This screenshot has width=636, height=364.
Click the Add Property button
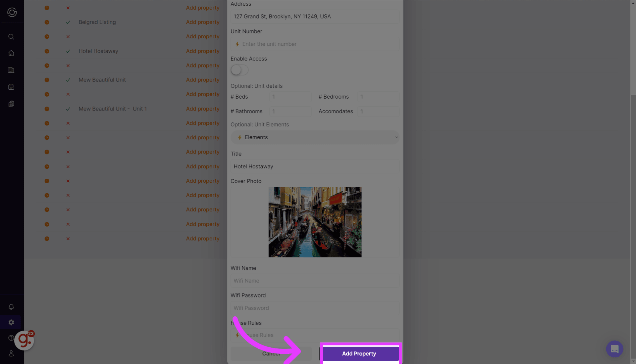click(359, 353)
